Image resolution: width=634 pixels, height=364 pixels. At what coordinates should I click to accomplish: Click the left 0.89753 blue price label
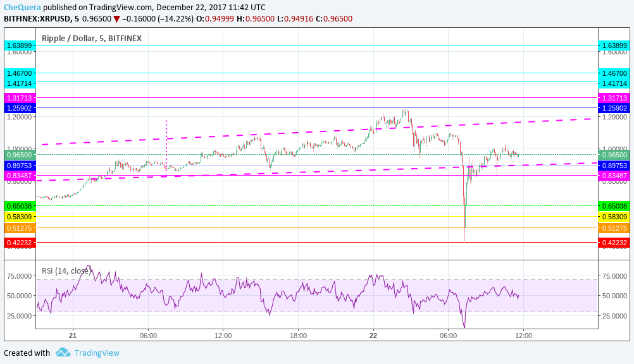tap(18, 165)
